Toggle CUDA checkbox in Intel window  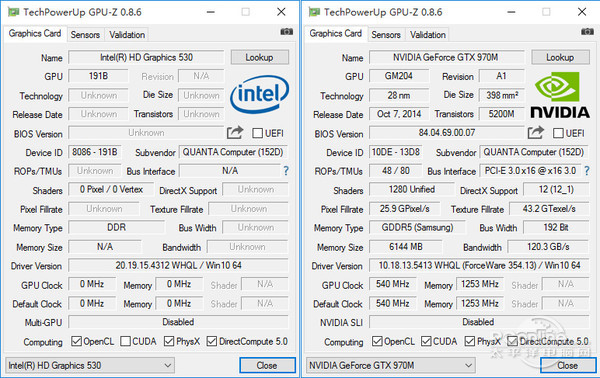coord(126,341)
